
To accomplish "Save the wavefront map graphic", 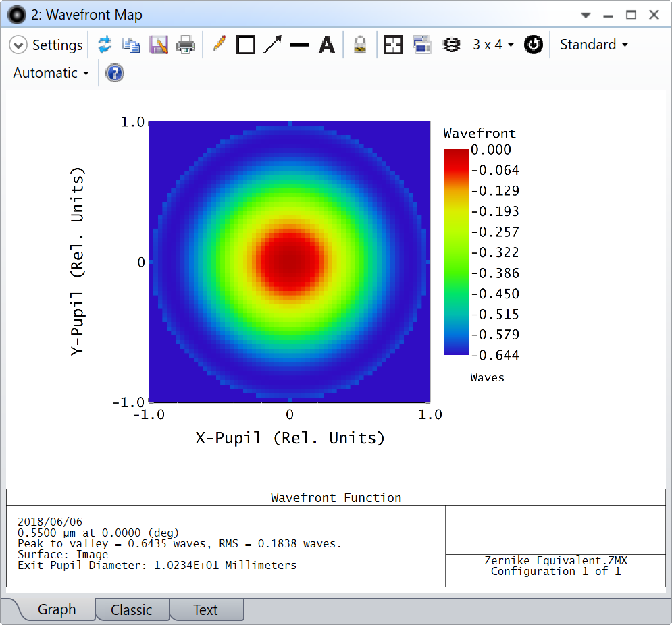I will click(158, 44).
